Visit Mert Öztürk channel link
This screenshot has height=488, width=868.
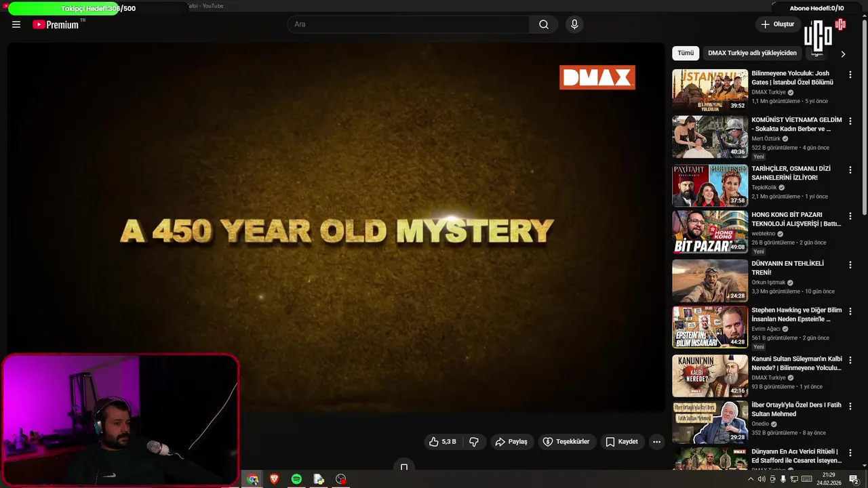[766, 138]
